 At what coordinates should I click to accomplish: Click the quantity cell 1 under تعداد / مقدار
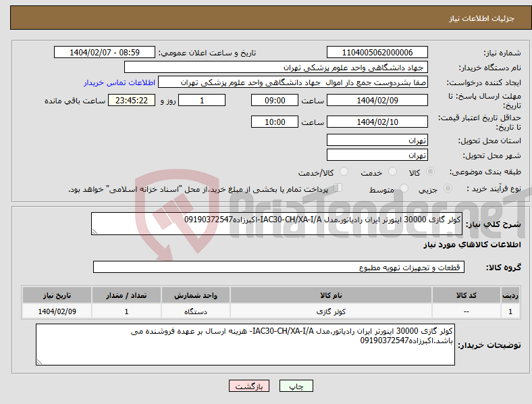[126, 311]
